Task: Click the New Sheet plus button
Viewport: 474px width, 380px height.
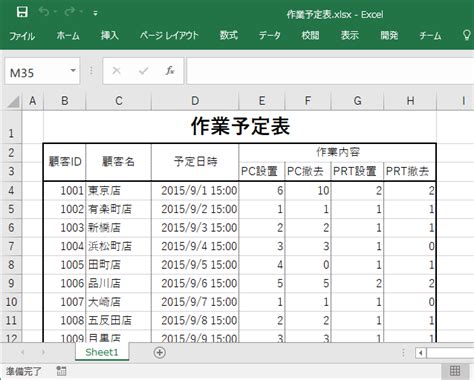Action: (159, 352)
